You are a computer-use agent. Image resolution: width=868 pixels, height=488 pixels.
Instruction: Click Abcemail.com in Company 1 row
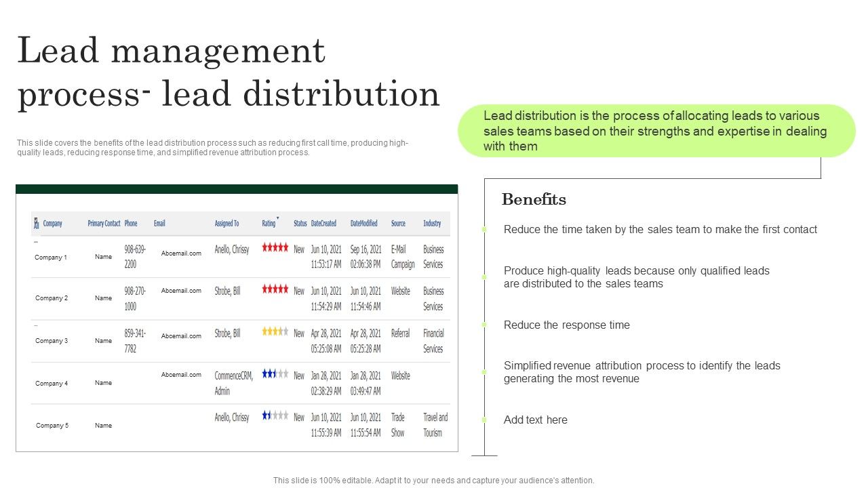(x=181, y=253)
